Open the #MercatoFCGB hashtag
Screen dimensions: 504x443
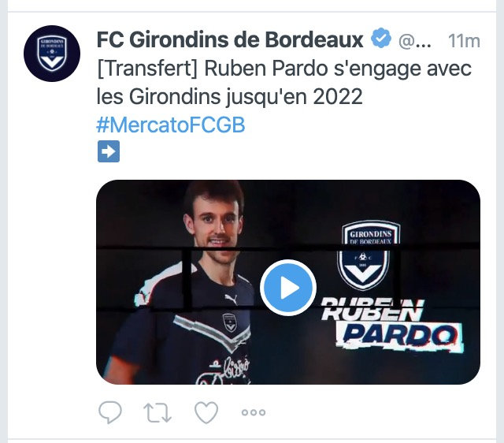(x=171, y=125)
